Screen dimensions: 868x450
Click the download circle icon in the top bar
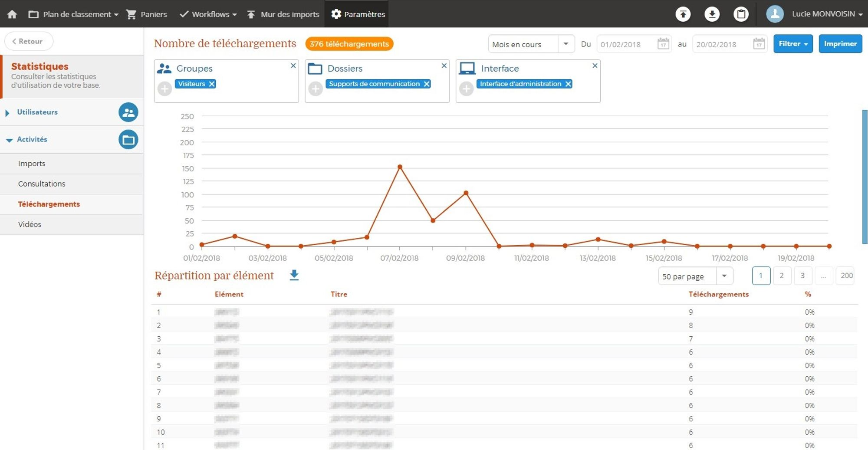pos(712,14)
